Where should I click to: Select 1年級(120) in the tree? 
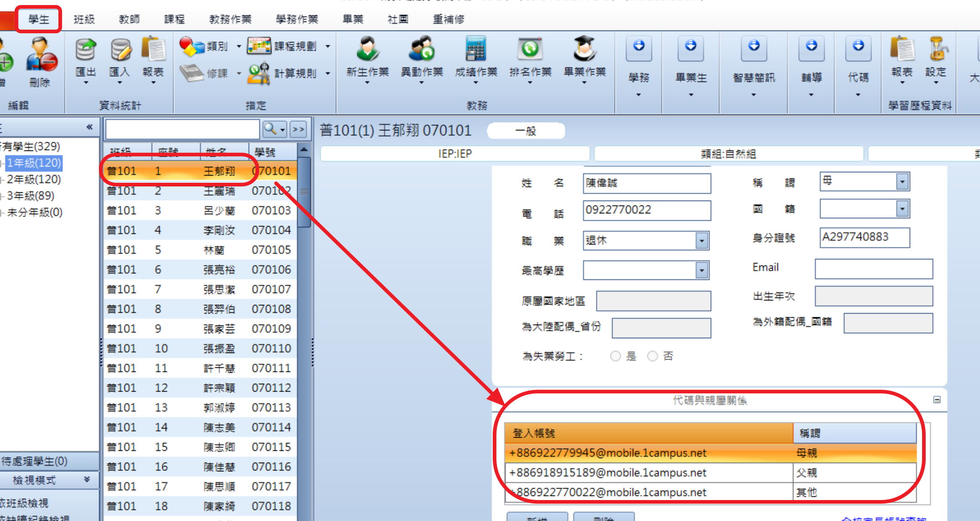click(x=34, y=163)
